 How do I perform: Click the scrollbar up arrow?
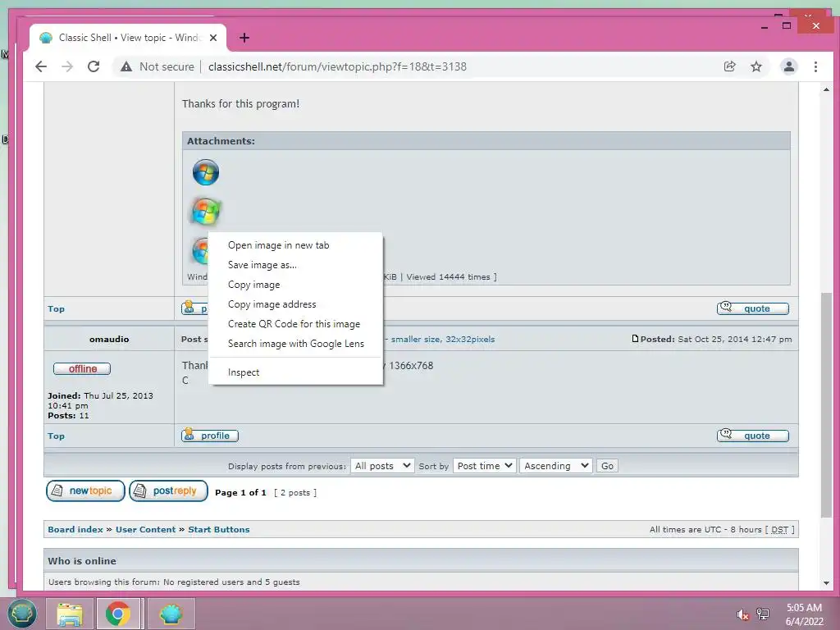pyautogui.click(x=826, y=90)
